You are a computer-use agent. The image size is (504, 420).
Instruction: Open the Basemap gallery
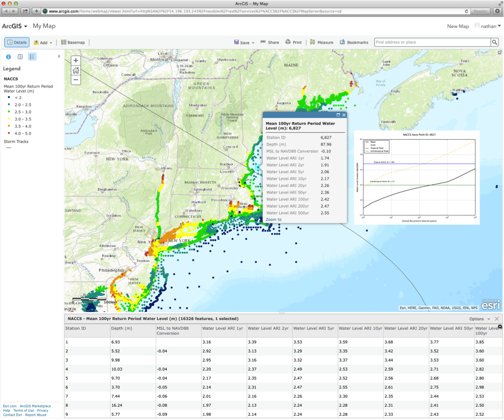coord(73,42)
